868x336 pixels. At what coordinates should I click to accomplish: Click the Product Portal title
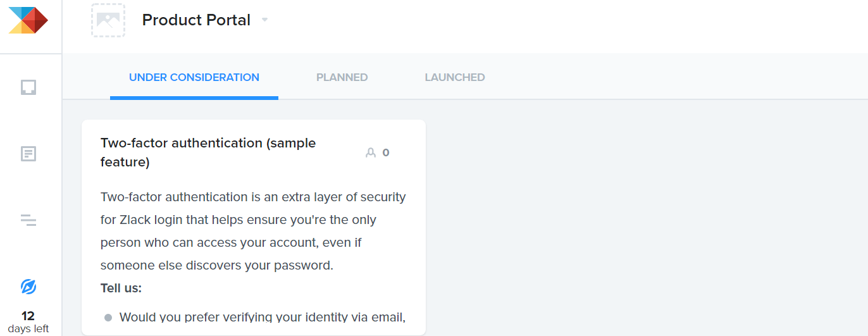196,20
